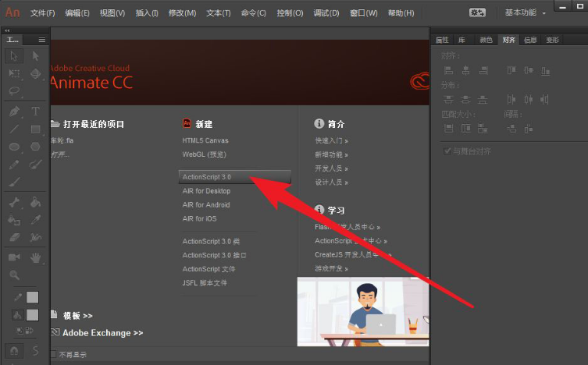The image size is (588, 365).
Task: Select the PolyStar polygon tool
Action: pos(36,147)
